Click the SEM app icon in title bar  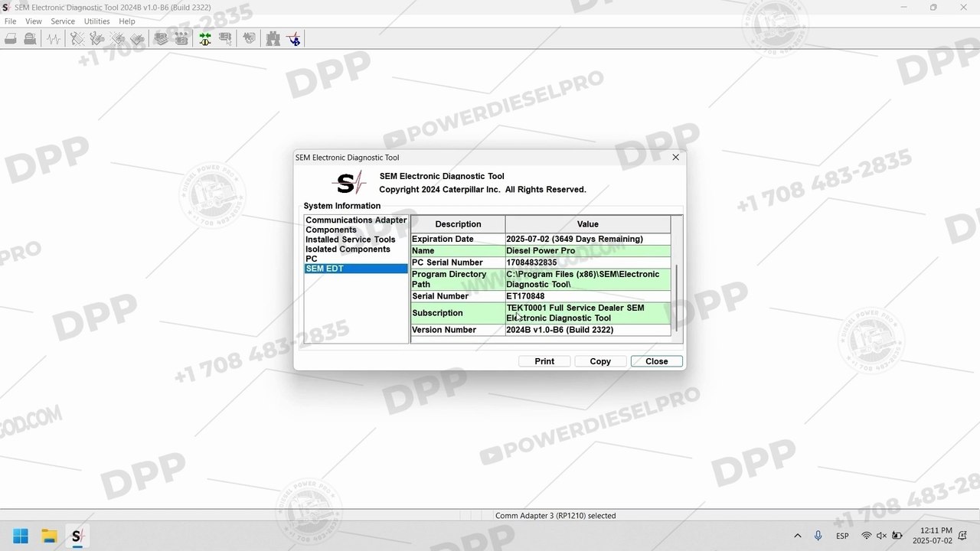(x=7, y=7)
